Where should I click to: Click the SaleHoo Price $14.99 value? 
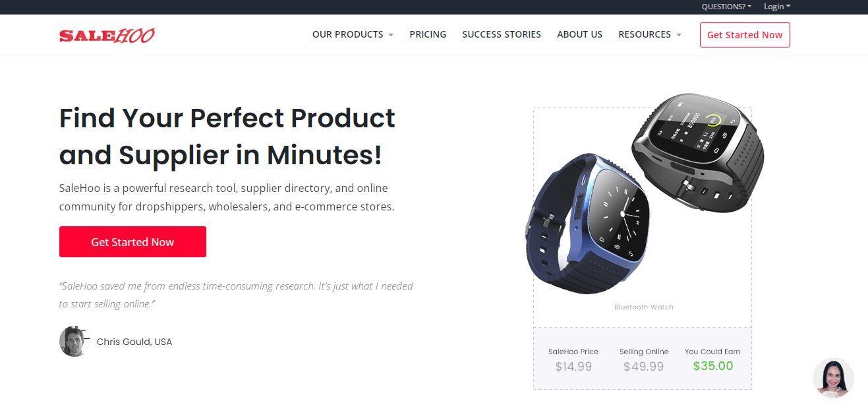click(x=573, y=366)
